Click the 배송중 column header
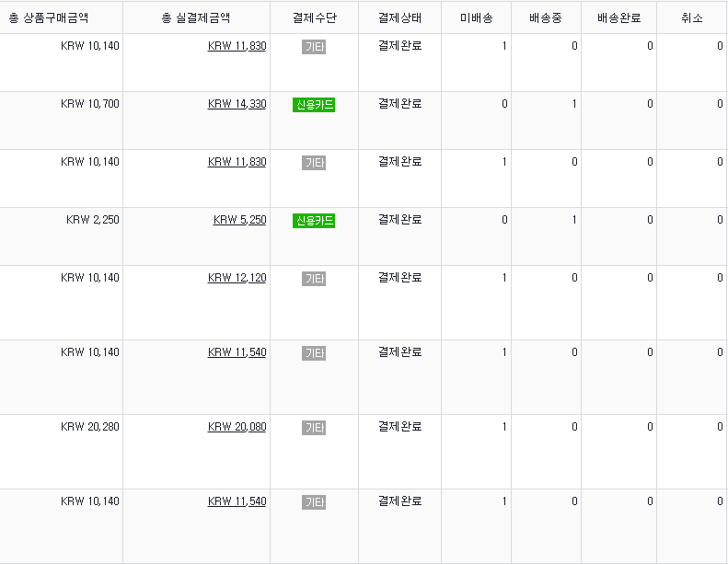728x564 pixels. tap(546, 17)
